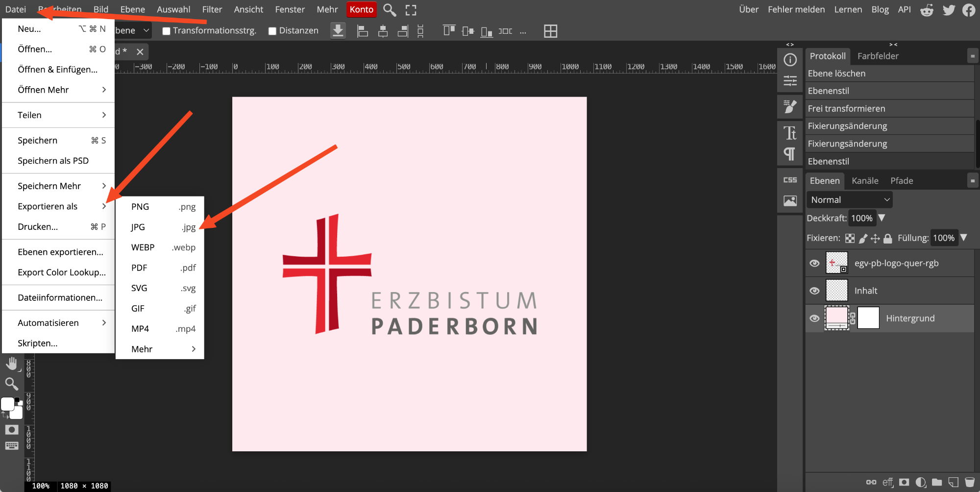980x492 pixels.
Task: Open the Normal blend mode dropdown
Action: click(849, 200)
